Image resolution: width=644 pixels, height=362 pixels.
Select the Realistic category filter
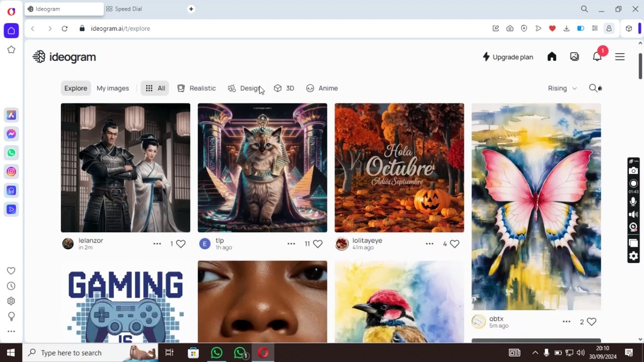point(197,88)
